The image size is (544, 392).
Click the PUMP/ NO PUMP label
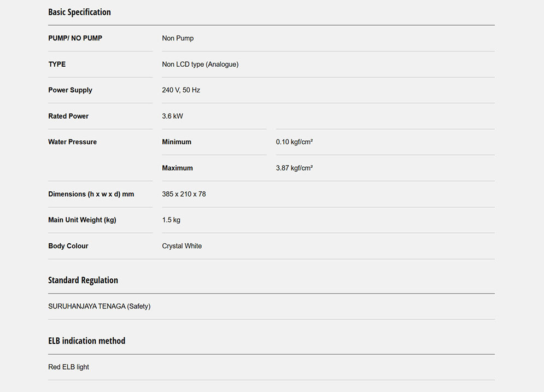click(x=75, y=38)
